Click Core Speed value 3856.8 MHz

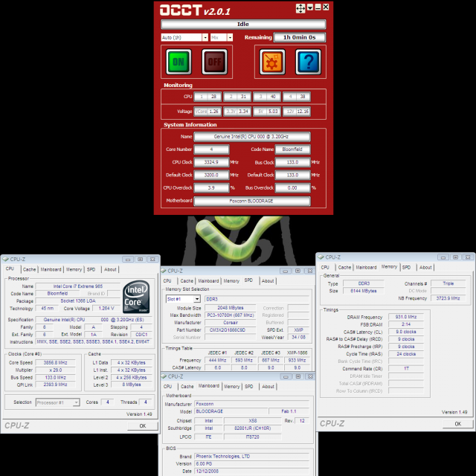click(x=55, y=363)
